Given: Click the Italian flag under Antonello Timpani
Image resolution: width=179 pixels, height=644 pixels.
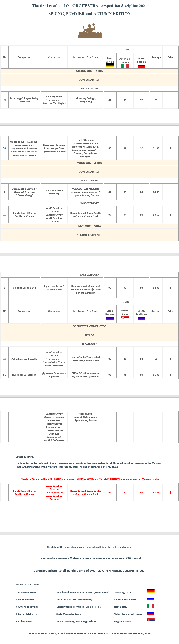Looking at the screenshot, I should click(x=125, y=66).
